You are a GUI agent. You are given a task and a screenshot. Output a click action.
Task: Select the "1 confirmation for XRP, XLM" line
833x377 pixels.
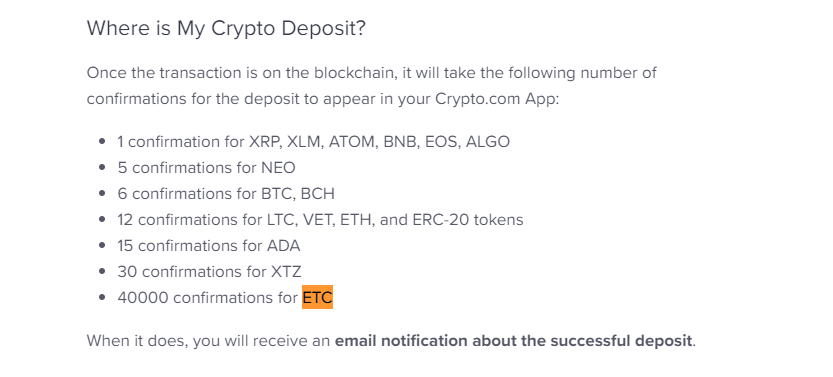[313, 142]
